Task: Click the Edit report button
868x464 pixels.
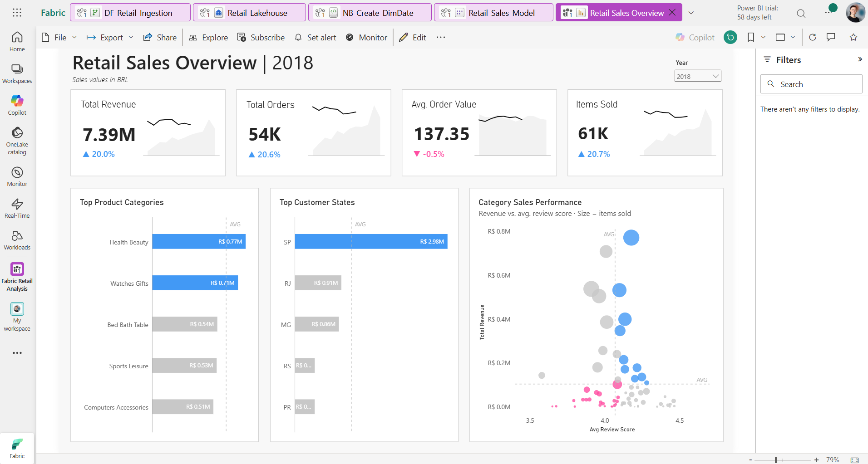Action: (x=413, y=37)
